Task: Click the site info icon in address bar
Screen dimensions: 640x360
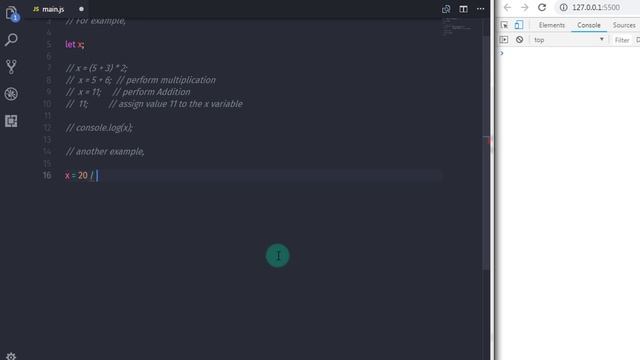Action: [x=563, y=7]
